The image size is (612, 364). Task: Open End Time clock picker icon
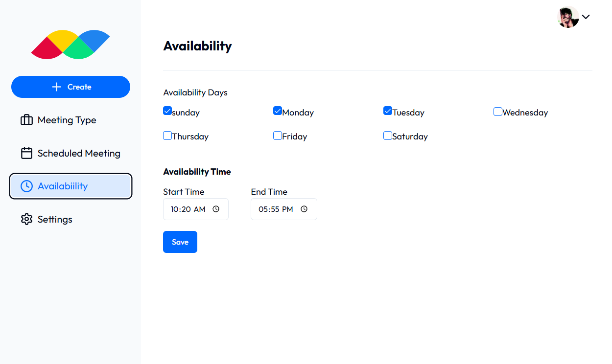point(304,209)
